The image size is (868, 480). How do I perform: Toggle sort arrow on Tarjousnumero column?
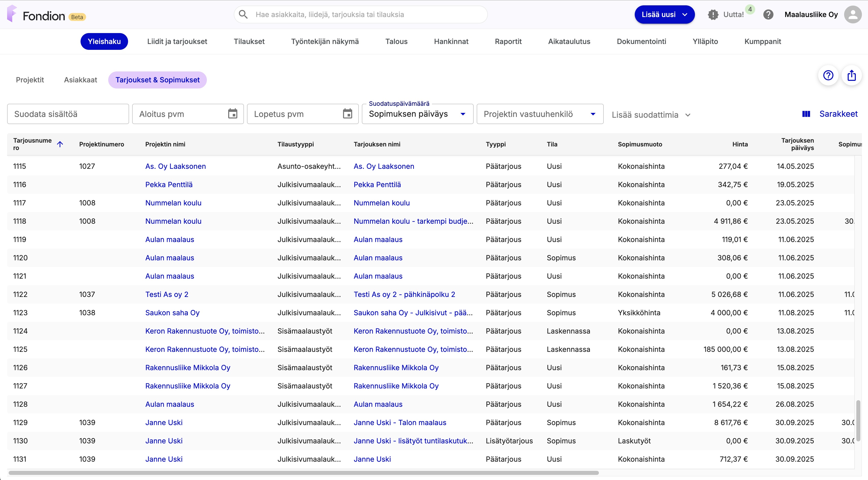pos(60,144)
